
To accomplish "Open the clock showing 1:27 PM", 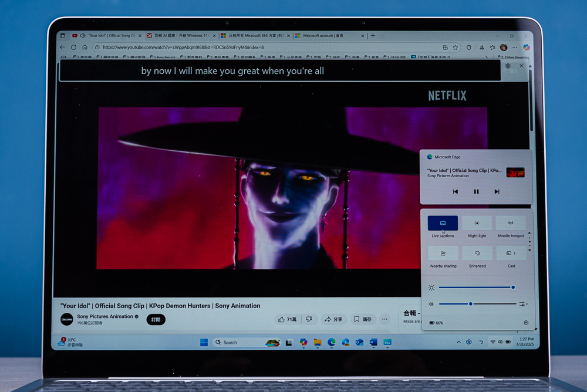I will [525, 342].
